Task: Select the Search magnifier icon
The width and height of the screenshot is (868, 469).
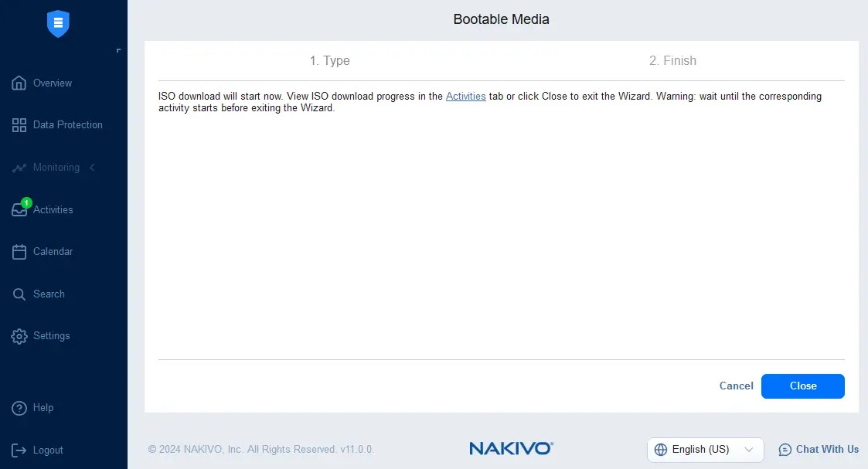Action: (19, 294)
